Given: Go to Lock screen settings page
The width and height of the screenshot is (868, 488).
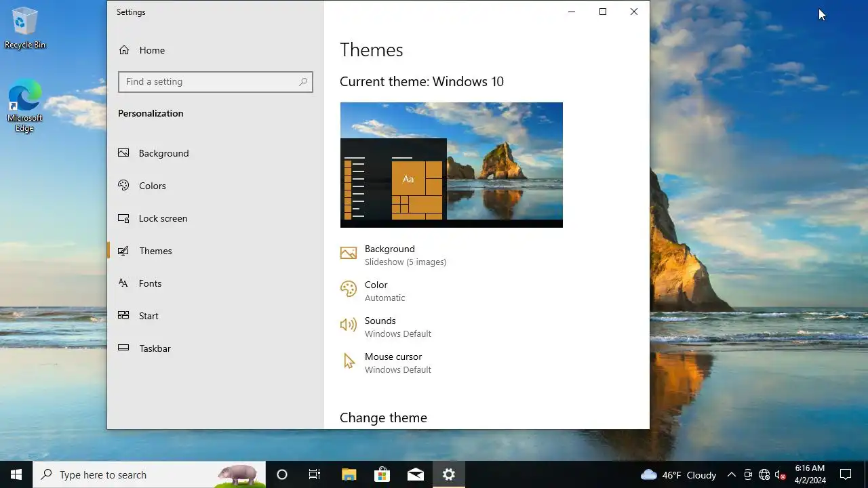Looking at the screenshot, I should (x=216, y=218).
